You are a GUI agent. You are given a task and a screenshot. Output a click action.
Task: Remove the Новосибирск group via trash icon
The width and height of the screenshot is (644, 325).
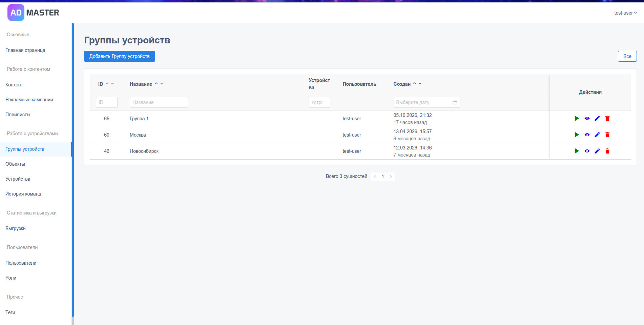tap(607, 151)
